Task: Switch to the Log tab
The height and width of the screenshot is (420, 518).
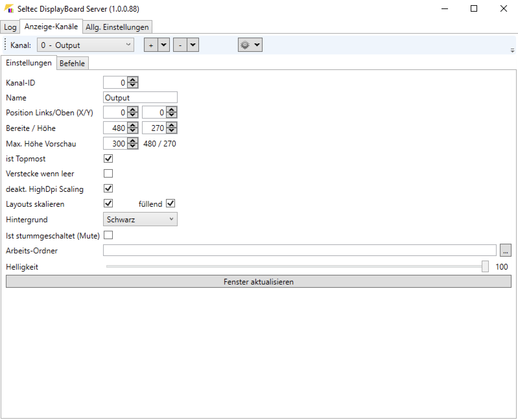Action: pos(10,27)
